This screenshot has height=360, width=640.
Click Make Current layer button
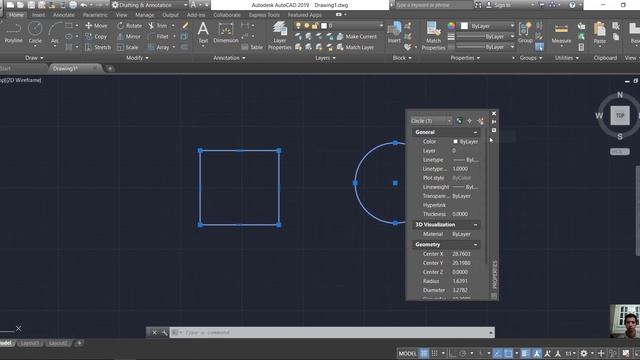point(356,36)
